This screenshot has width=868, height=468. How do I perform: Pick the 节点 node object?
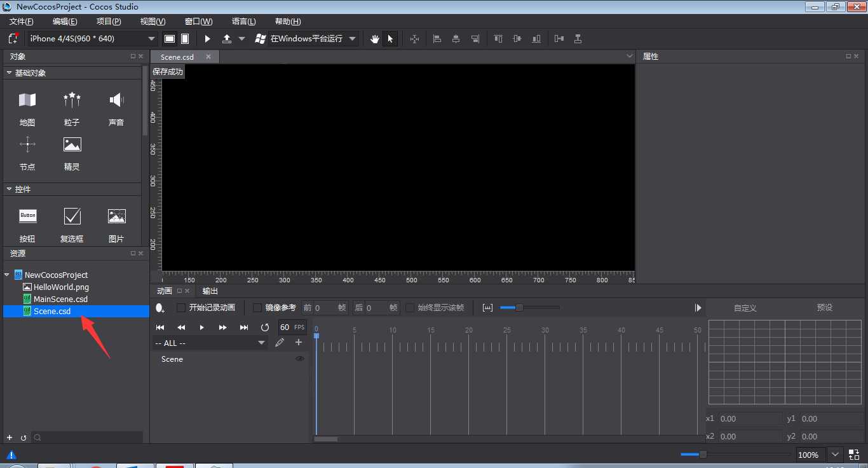pos(27,153)
